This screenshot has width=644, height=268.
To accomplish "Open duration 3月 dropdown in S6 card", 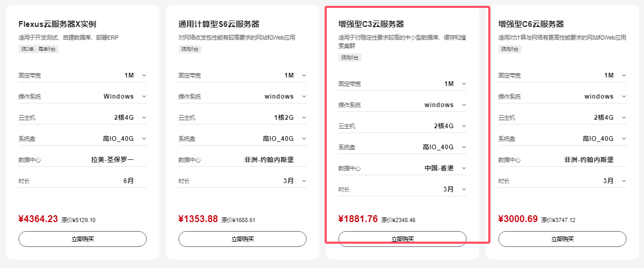I will [242, 181].
